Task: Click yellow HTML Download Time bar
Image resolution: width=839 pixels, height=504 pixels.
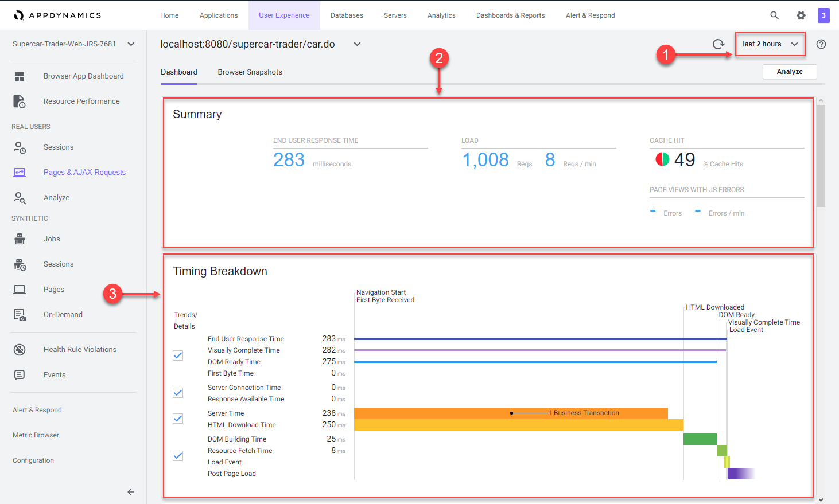Action: coord(519,425)
